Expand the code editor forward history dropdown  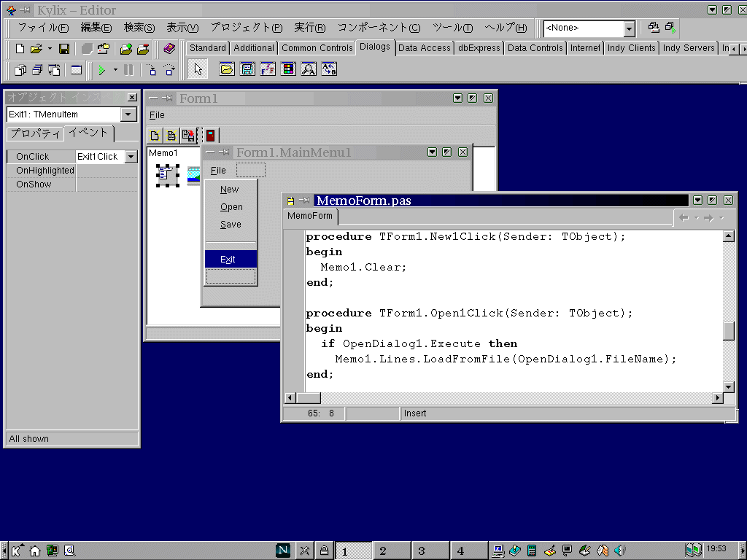721,218
